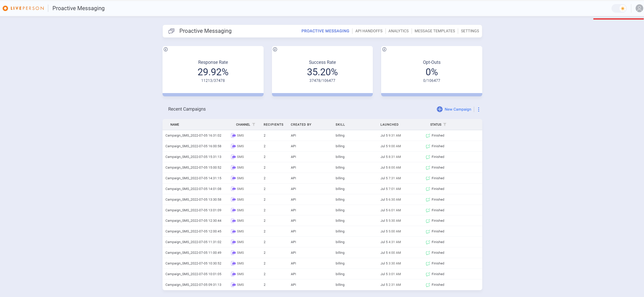Click SMS icon in the 10:01:05 campaign row
644x297 pixels.
[233, 274]
